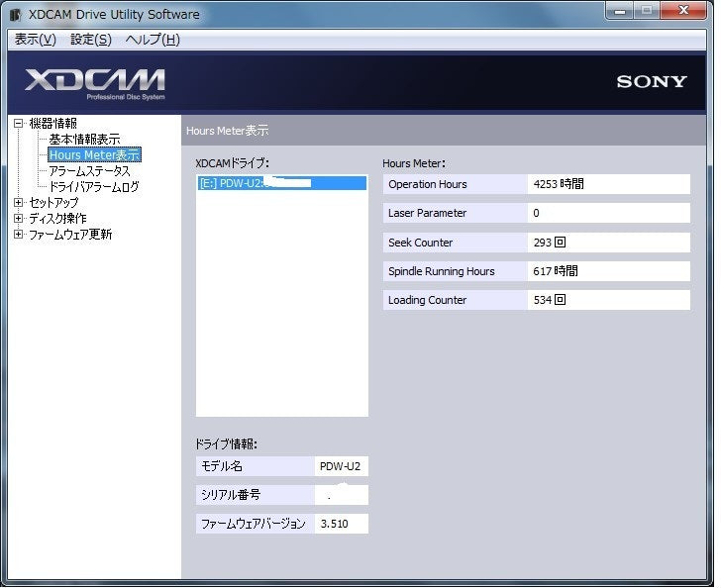Click the Loading Counter value 534 回
The width and height of the screenshot is (721, 588).
pyautogui.click(x=609, y=300)
